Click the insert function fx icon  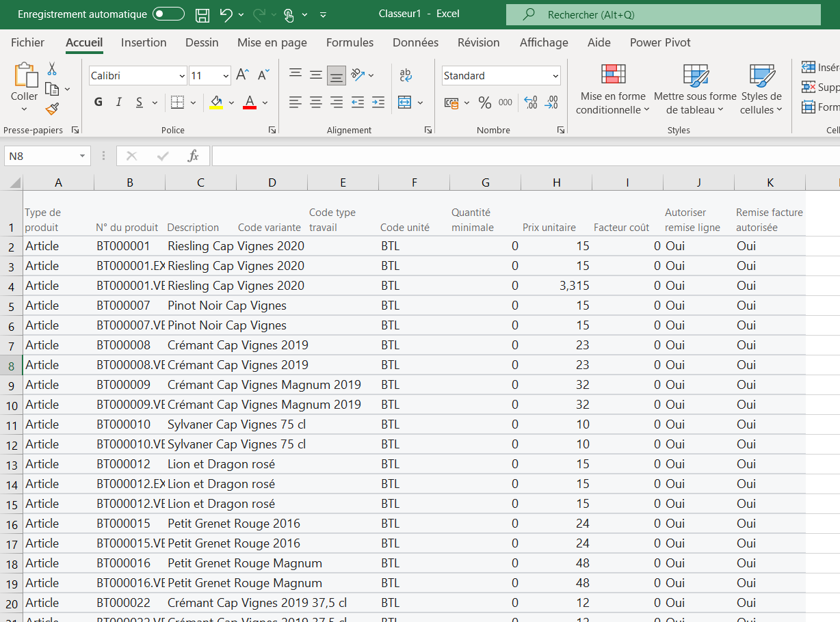194,156
